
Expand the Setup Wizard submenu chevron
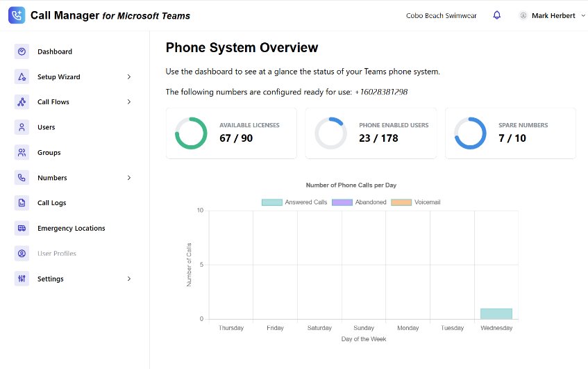point(129,77)
